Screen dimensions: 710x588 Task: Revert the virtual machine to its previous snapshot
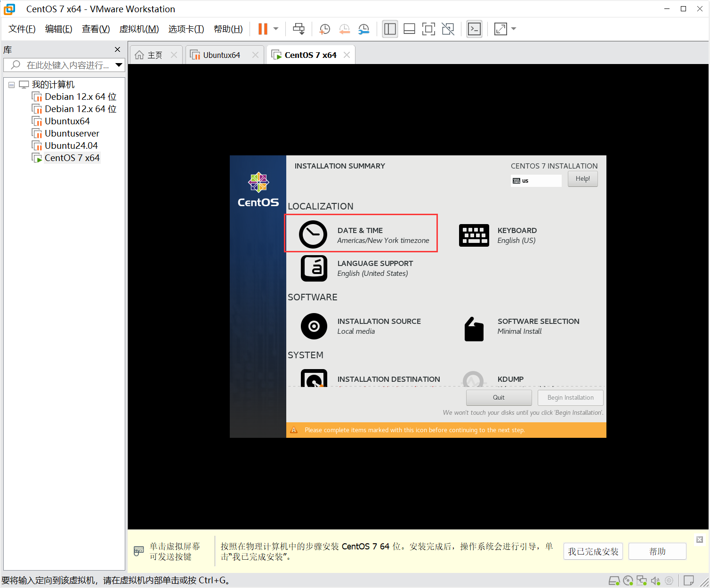tap(344, 29)
